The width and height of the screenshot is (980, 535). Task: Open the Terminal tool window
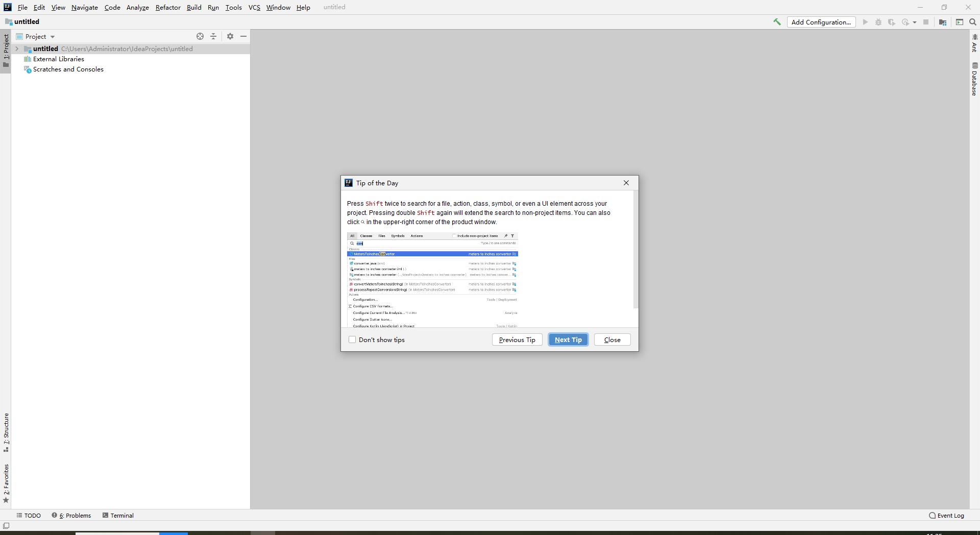pos(118,516)
